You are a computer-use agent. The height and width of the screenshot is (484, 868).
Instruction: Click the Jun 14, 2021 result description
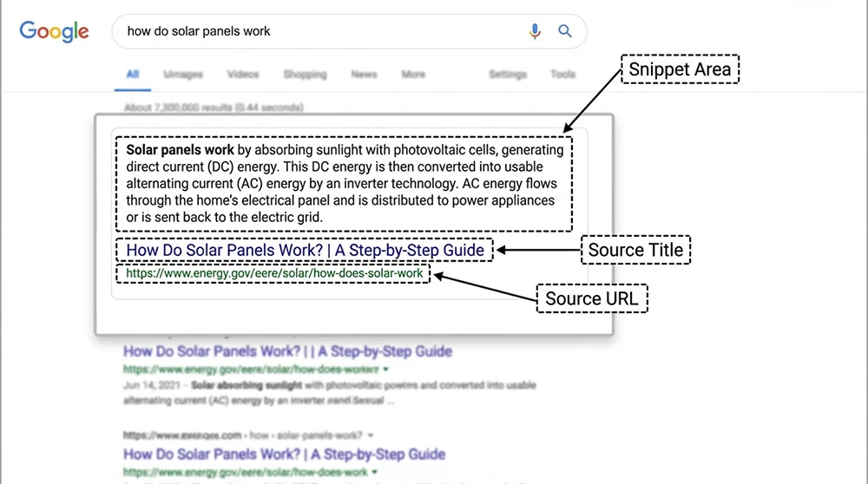[x=329, y=393]
